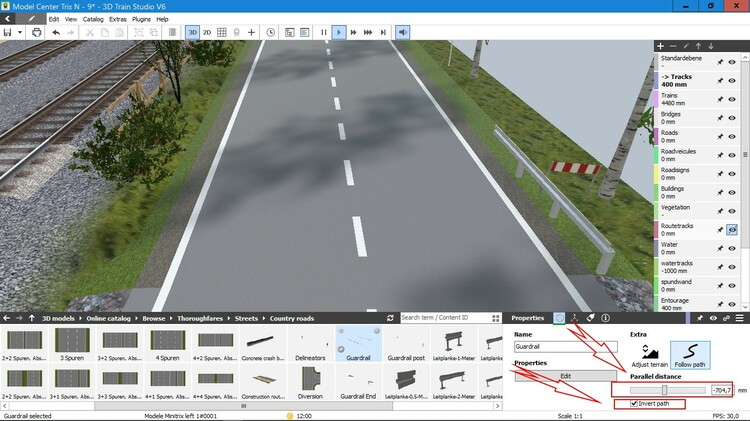Click the undo arrow in toolbar
The height and width of the screenshot is (421, 750).
[56, 32]
